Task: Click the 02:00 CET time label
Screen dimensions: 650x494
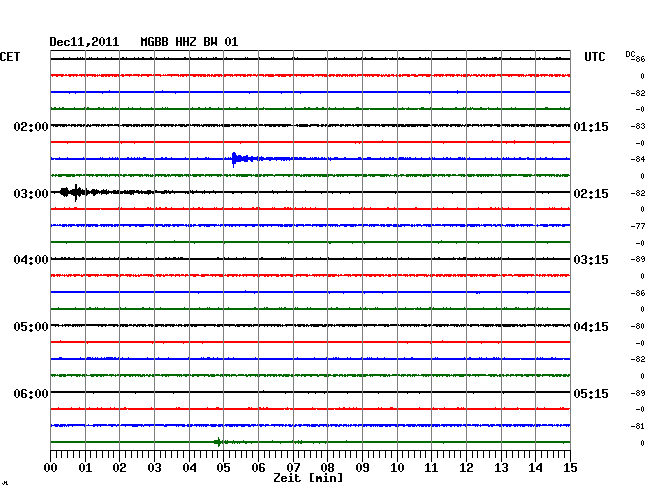Action: [31, 126]
